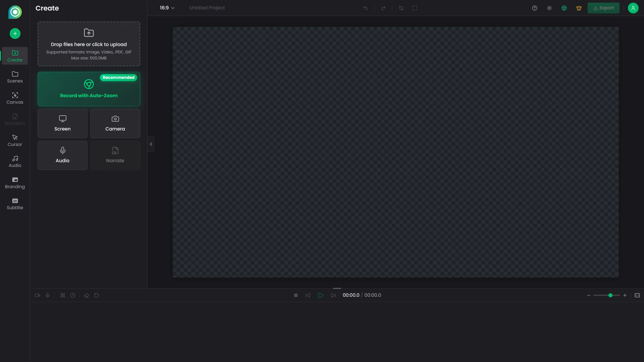
Task: Switch to the Create sidebar tab
Action: click(15, 56)
